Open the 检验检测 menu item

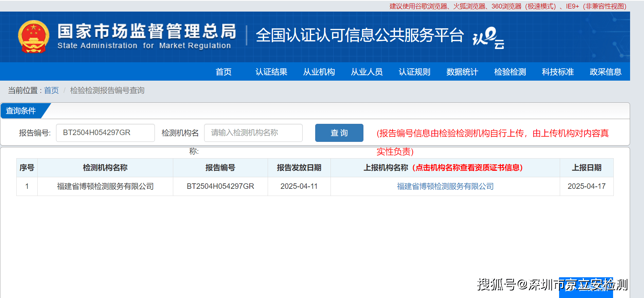[x=510, y=72]
